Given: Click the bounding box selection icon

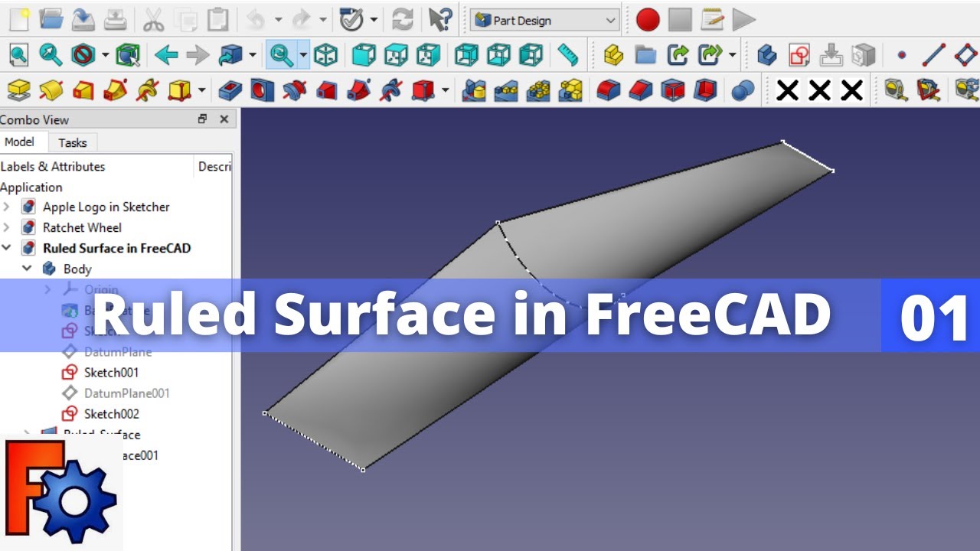Looking at the screenshot, I should click(x=128, y=54).
